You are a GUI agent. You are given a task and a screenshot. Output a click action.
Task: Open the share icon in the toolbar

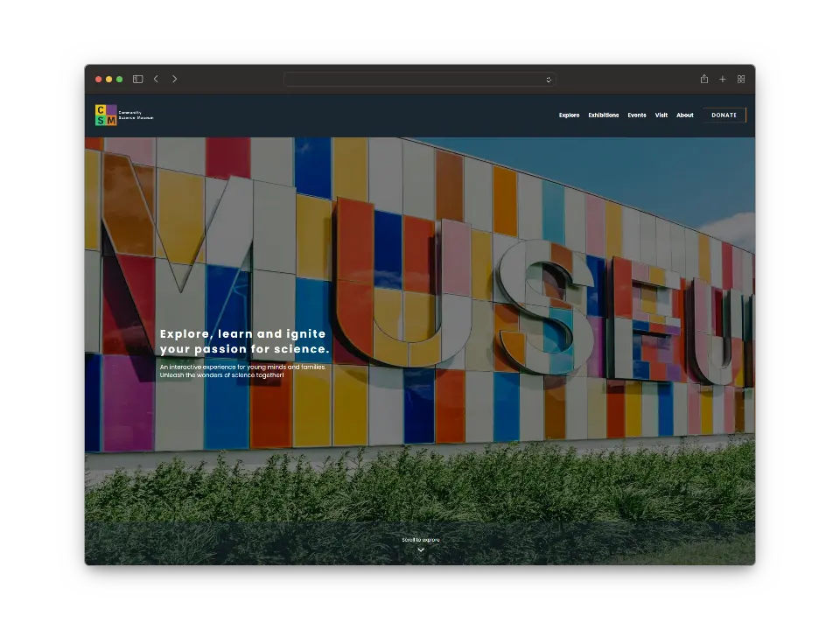coord(704,79)
